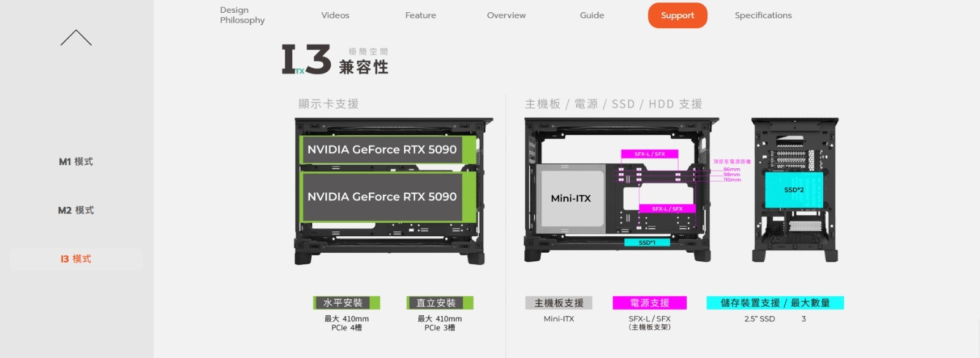Click the 2.5" SSD text
Screen dimensions: 980x358
(x=759, y=319)
